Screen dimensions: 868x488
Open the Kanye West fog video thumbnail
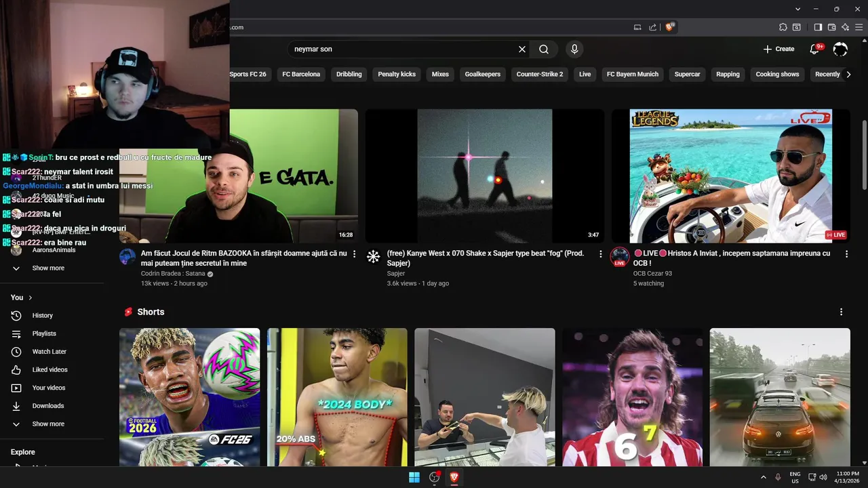[485, 176]
